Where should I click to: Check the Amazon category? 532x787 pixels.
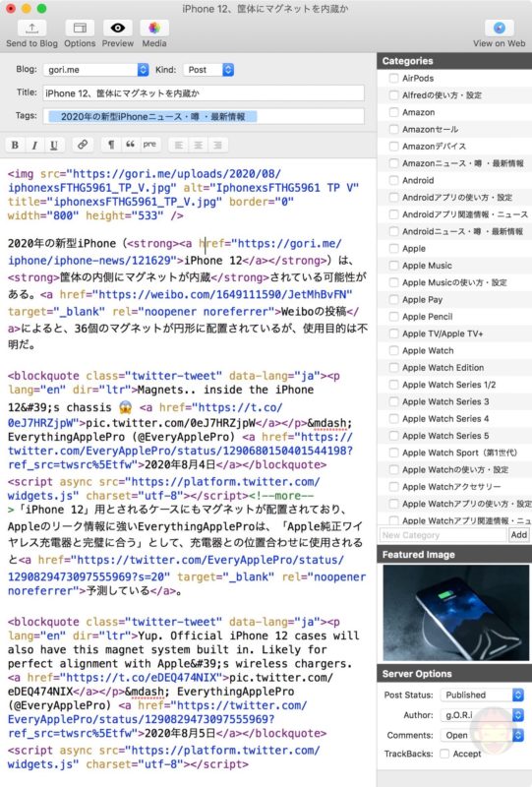pyautogui.click(x=394, y=112)
